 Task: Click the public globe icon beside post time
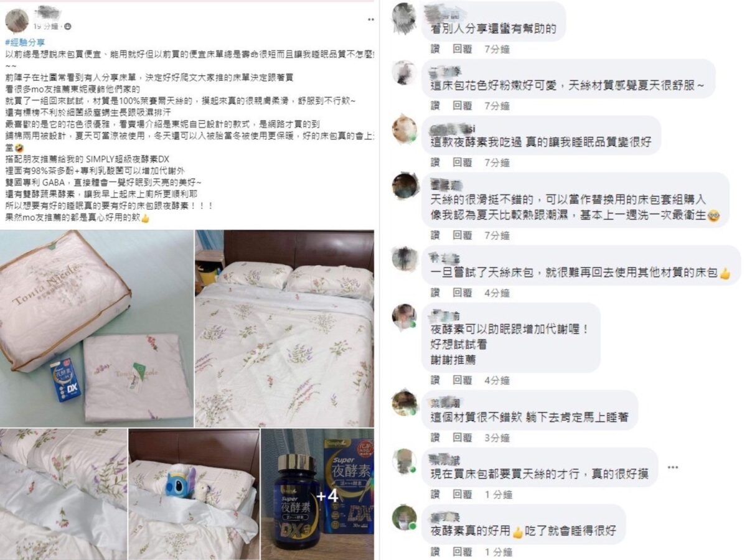(x=68, y=27)
